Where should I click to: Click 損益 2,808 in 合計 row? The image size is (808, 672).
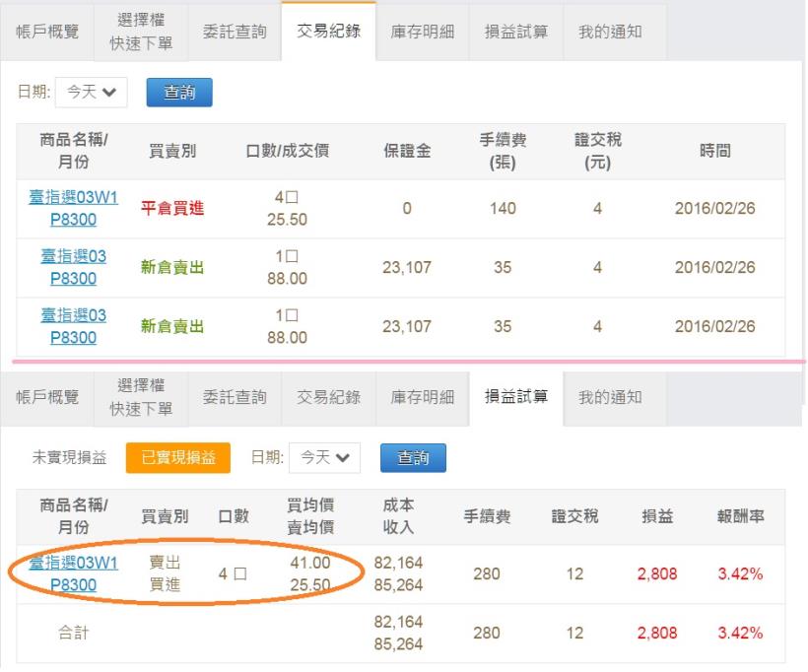point(657,633)
